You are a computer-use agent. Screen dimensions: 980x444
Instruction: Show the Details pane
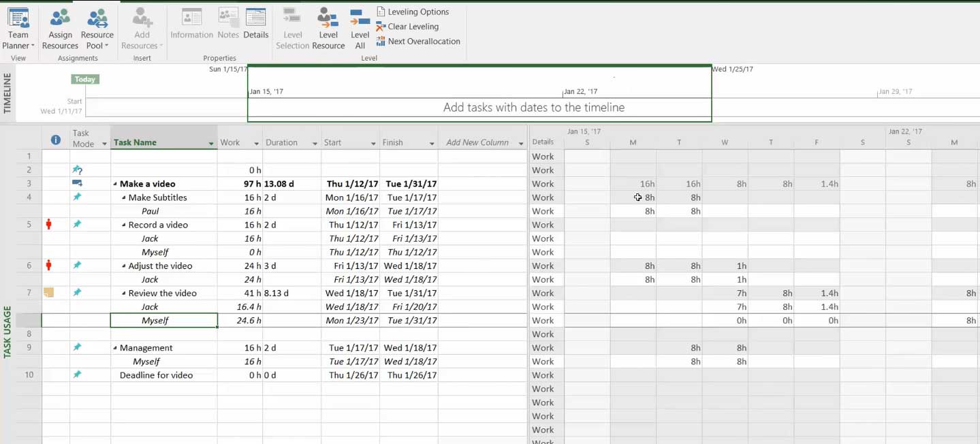point(255,24)
